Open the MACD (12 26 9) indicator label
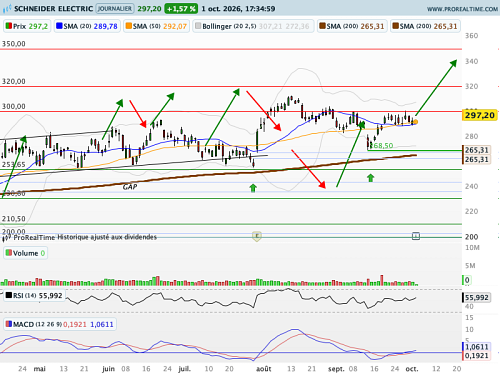 tap(60, 324)
